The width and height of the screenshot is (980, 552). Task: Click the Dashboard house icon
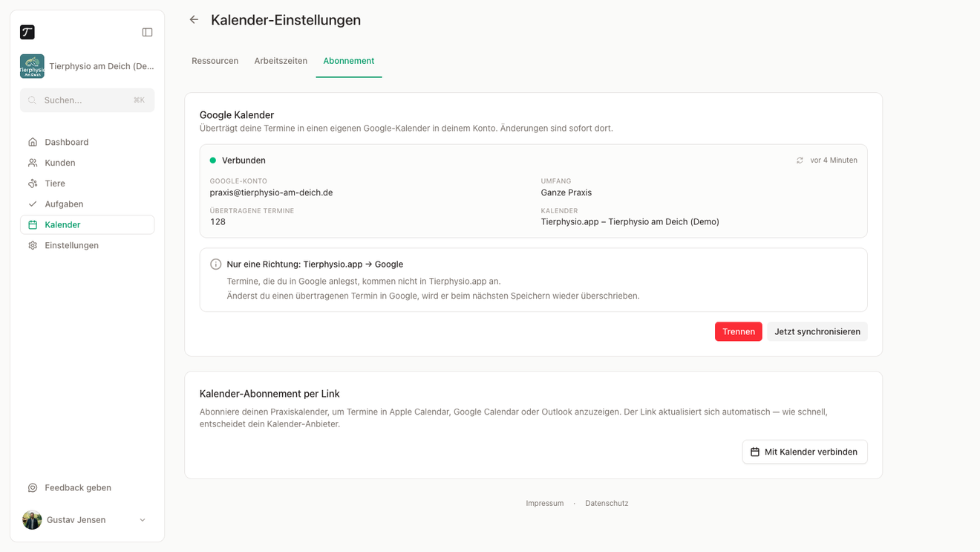click(x=33, y=142)
